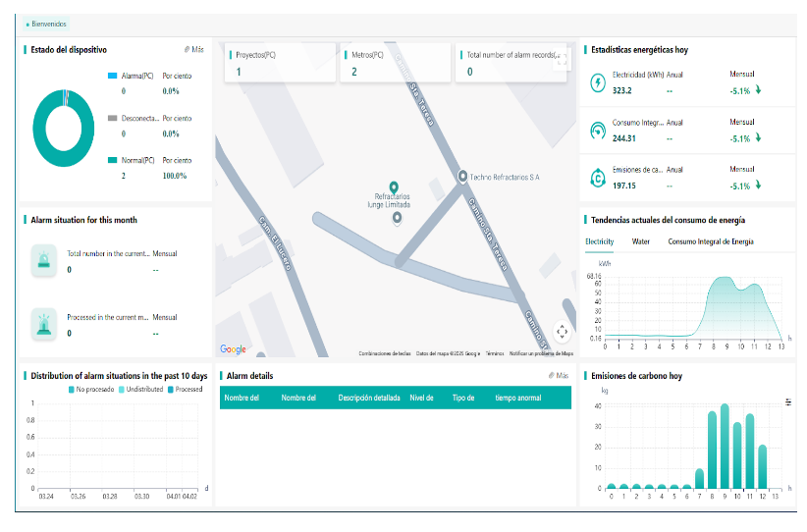Click the Electricidad lightning icon

pyautogui.click(x=598, y=82)
